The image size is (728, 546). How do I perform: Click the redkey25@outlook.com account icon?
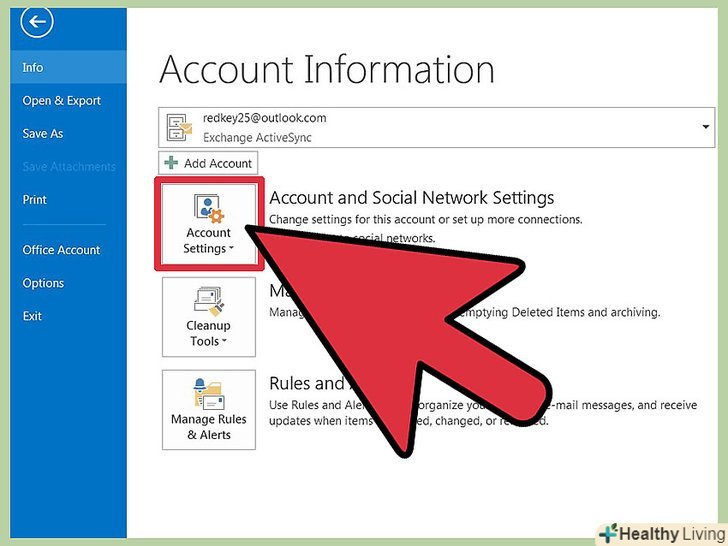click(179, 127)
